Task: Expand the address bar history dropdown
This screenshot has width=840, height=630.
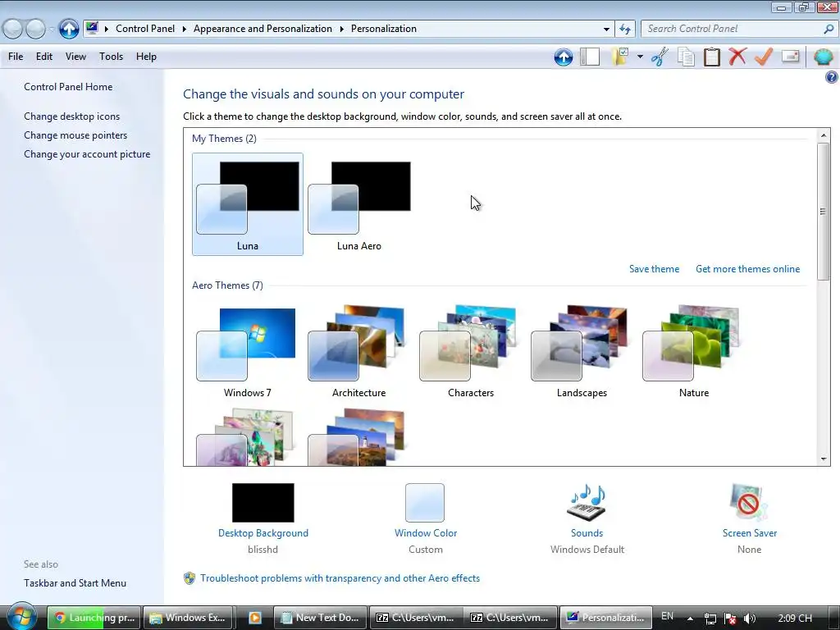Action: tap(606, 29)
